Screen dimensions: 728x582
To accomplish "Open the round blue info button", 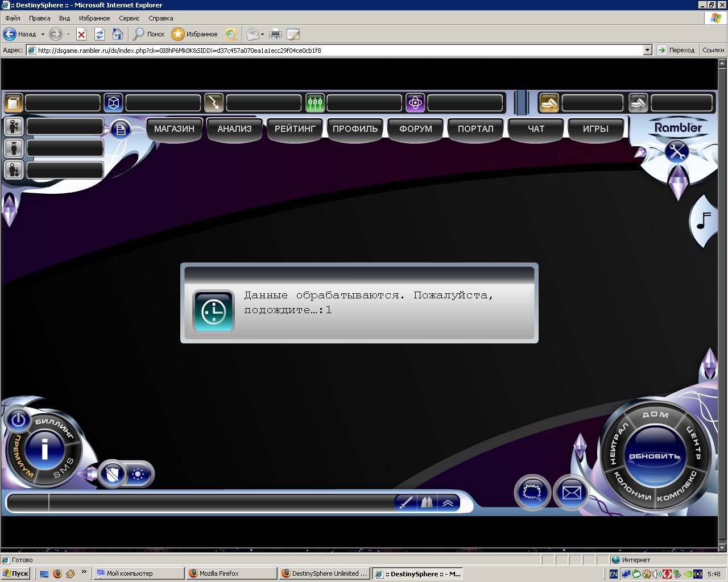I will click(45, 449).
